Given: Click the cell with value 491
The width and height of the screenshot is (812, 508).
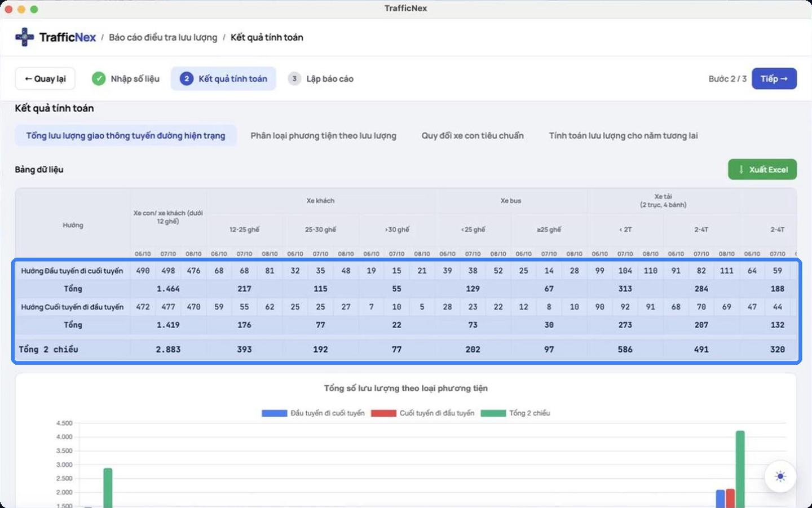Looking at the screenshot, I should [701, 350].
